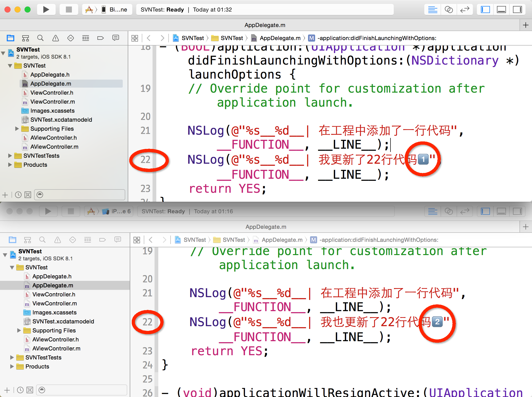Expand Supporting Files in top navigator

tap(17, 129)
